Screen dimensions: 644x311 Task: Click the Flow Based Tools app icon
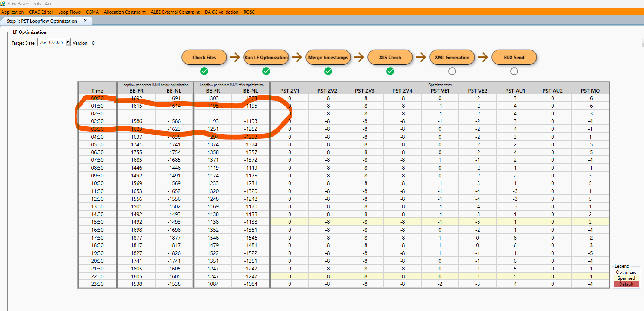click(3, 4)
